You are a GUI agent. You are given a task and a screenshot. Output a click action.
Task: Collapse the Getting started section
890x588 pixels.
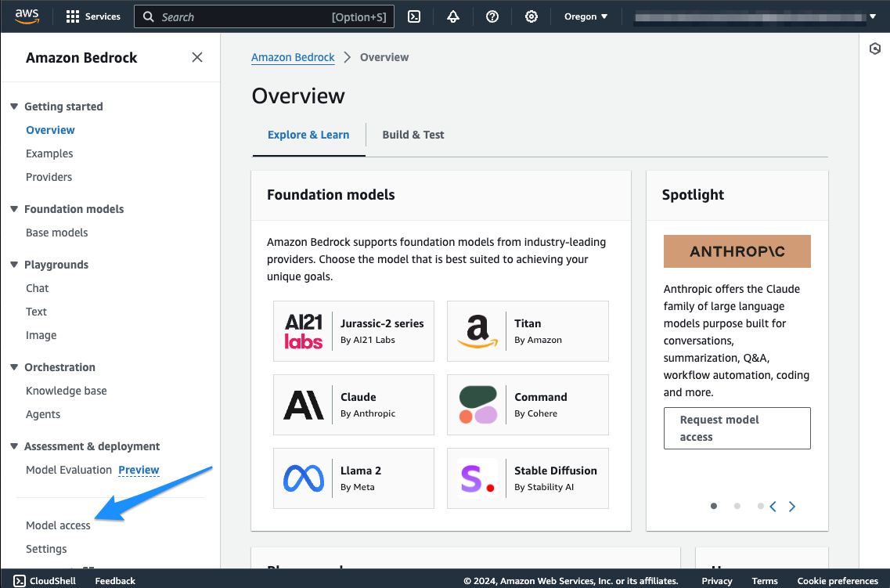[x=14, y=106]
